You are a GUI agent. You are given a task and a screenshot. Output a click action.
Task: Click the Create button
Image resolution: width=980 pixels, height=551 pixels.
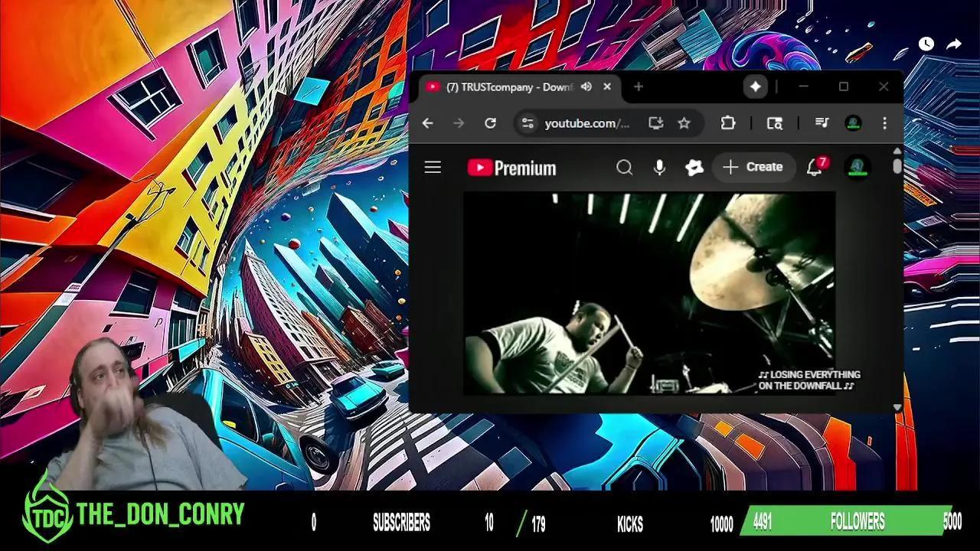click(x=753, y=167)
